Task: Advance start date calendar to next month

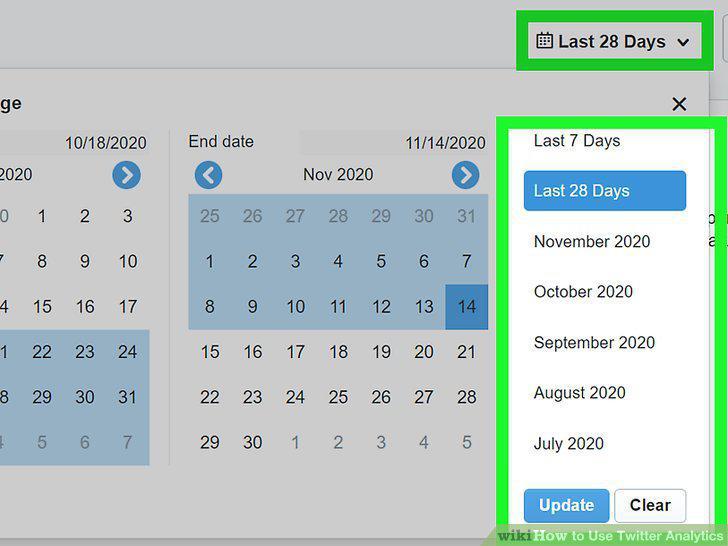Action: coord(126,175)
